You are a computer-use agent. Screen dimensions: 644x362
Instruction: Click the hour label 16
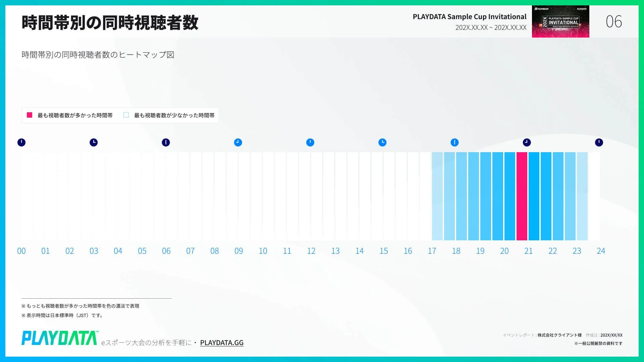408,251
